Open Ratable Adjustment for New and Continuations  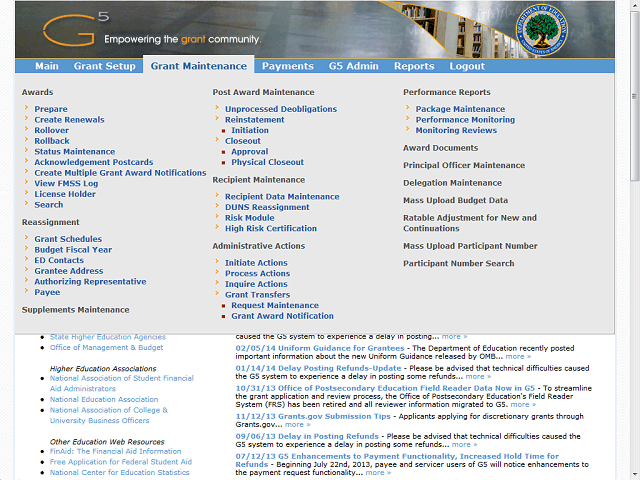click(470, 223)
